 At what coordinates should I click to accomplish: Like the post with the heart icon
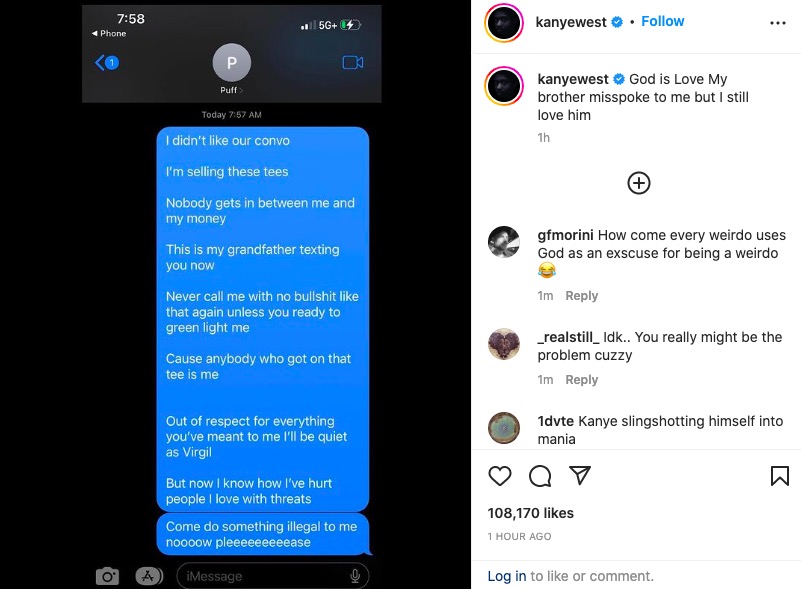point(500,476)
